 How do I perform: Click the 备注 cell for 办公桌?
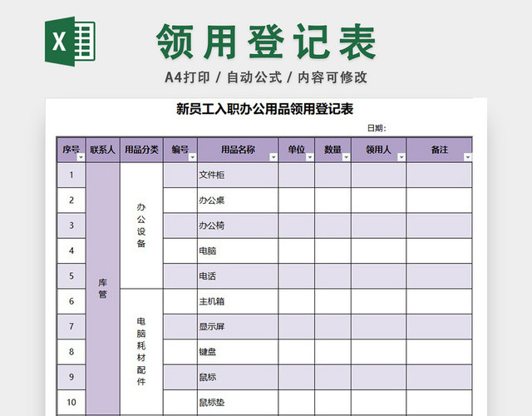[439, 201]
